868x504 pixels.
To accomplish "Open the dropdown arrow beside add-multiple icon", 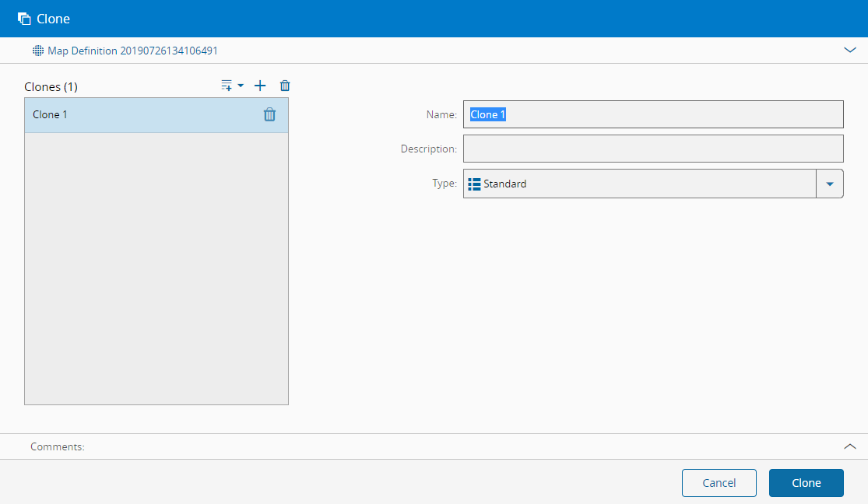I will (241, 86).
